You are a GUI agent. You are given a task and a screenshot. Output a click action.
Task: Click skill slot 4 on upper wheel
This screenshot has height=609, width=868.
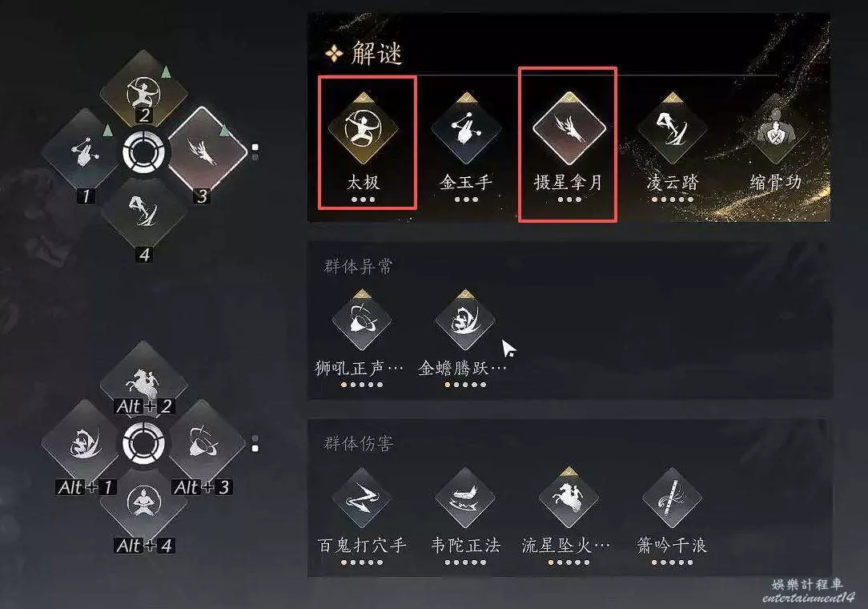[144, 212]
